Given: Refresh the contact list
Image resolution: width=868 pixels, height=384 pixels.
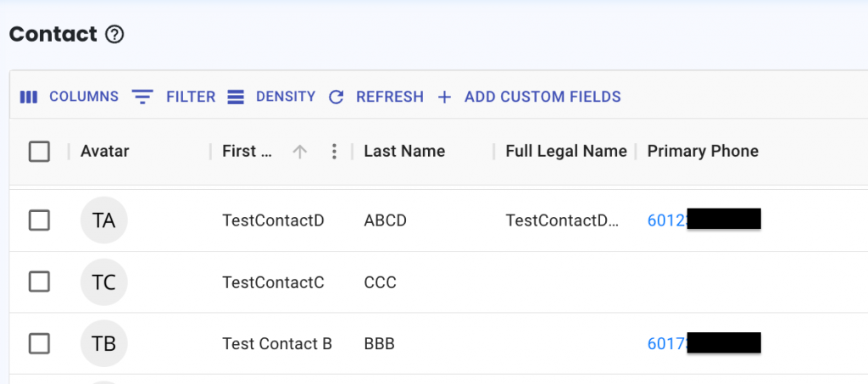Looking at the screenshot, I should tap(376, 97).
